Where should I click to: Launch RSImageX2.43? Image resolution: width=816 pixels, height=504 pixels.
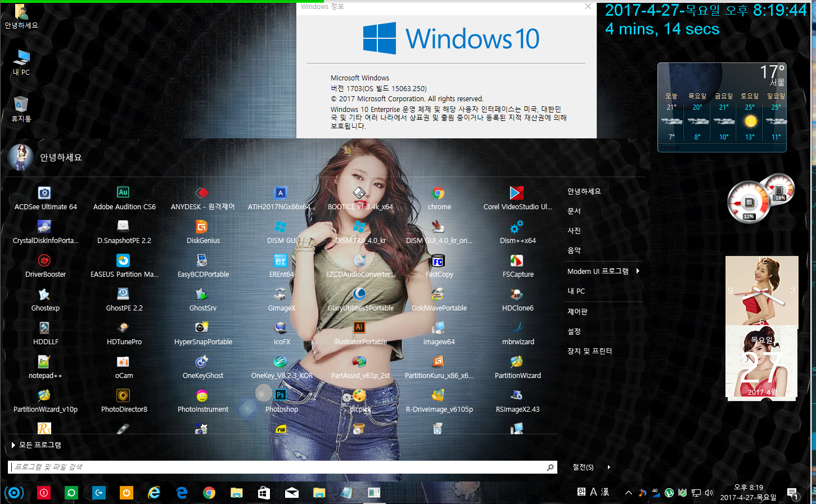click(x=518, y=402)
